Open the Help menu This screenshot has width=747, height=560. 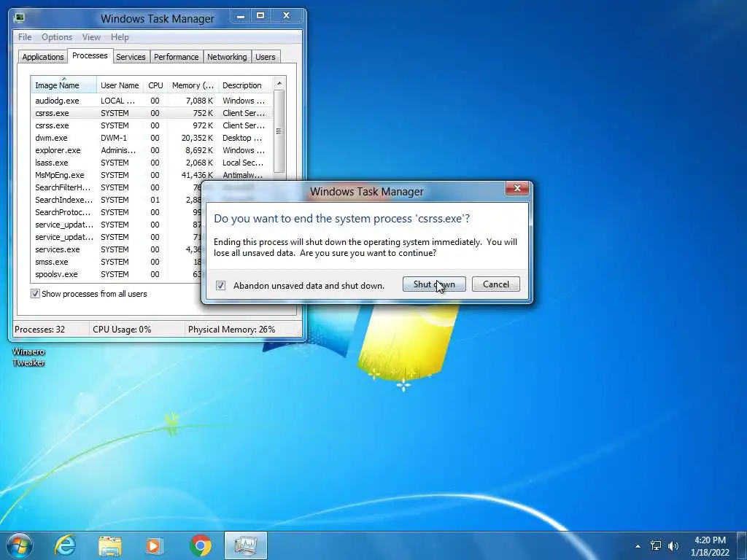click(120, 37)
